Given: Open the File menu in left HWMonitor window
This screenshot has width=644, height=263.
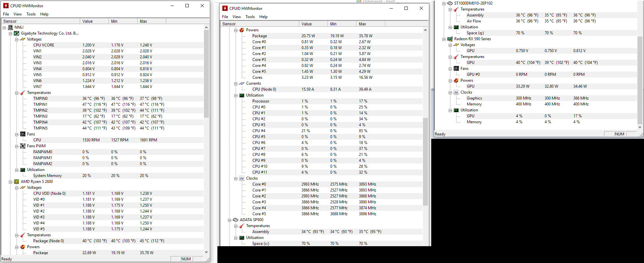Looking at the screenshot, I should coord(6,14).
